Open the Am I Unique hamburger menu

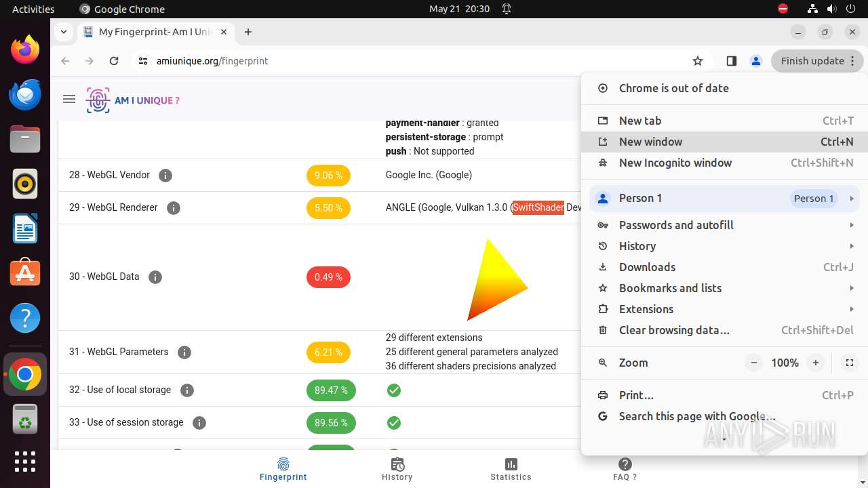tap(68, 100)
